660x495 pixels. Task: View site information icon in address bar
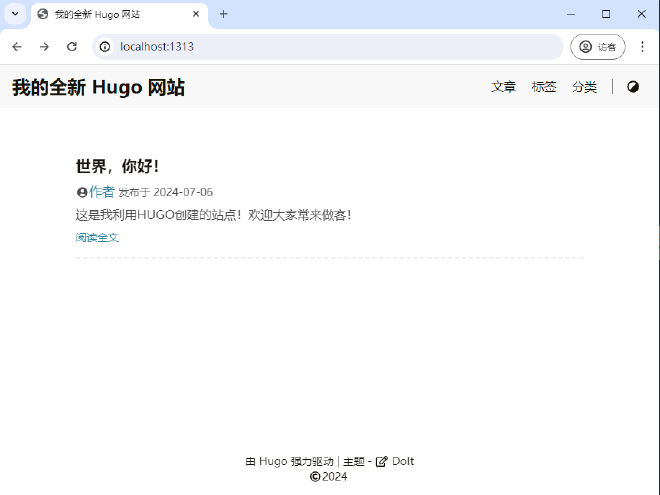click(105, 47)
